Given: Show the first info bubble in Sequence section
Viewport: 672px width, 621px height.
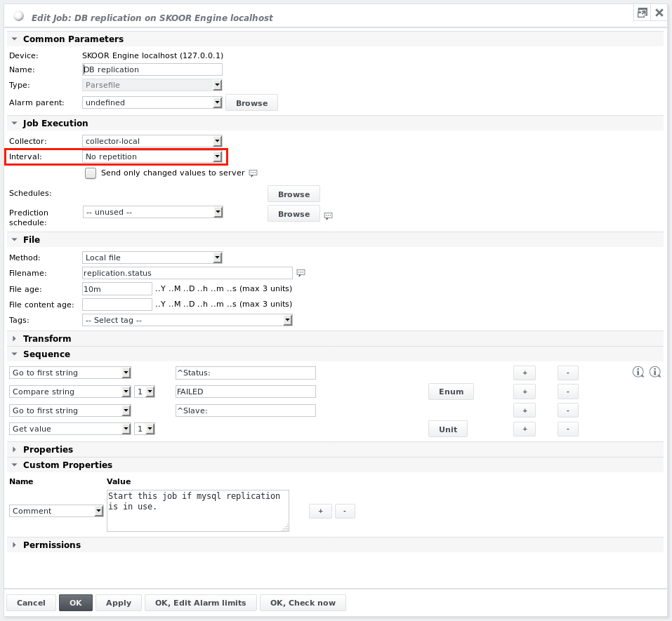Looking at the screenshot, I should pyautogui.click(x=638, y=371).
